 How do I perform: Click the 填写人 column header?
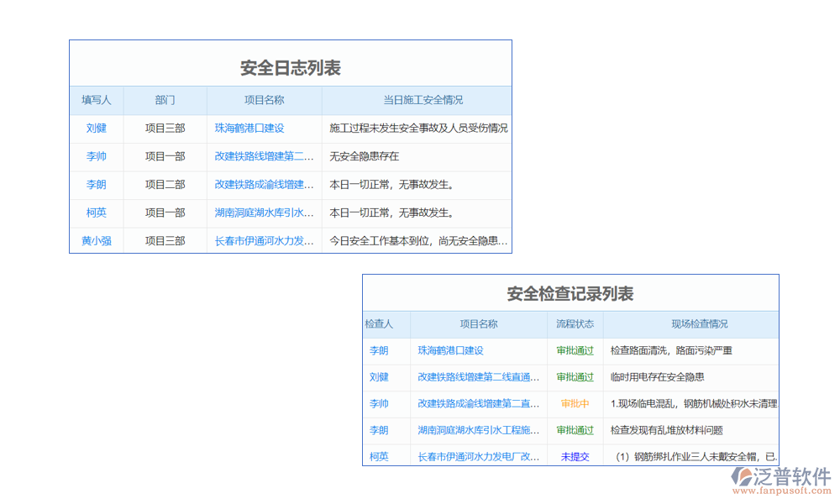point(97,100)
